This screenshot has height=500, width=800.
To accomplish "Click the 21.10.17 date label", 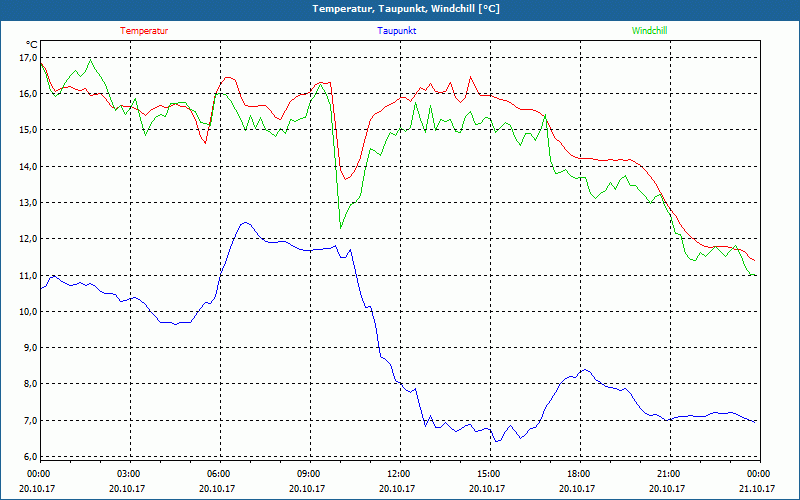I will (x=758, y=489).
